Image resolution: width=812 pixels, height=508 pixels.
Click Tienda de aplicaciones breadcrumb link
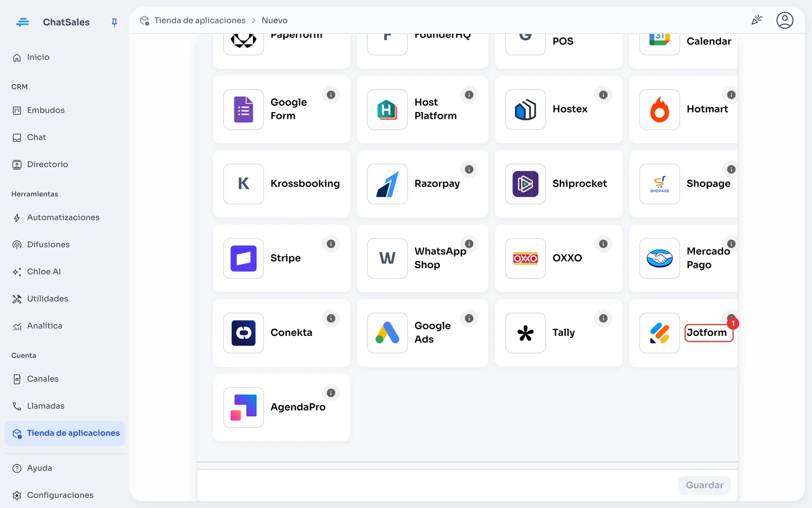[x=200, y=20]
